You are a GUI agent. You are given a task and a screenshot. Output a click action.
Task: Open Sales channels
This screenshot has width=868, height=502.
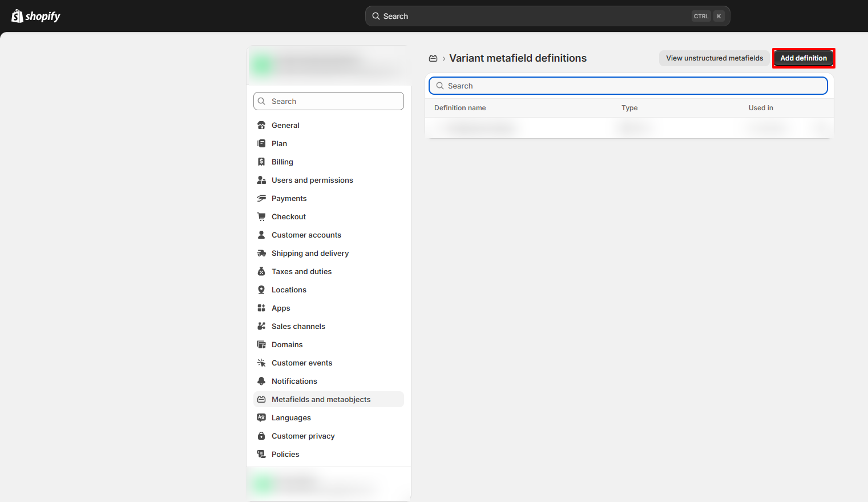(329, 326)
